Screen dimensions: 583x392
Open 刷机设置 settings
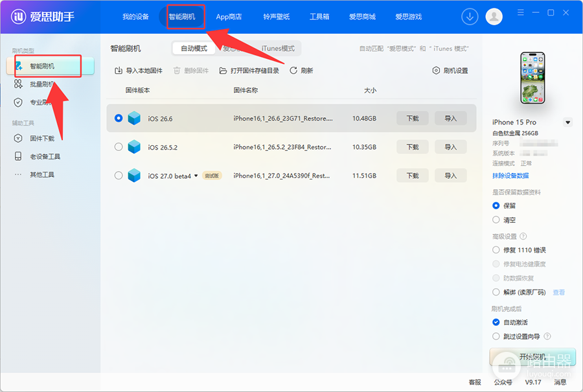[x=450, y=71]
